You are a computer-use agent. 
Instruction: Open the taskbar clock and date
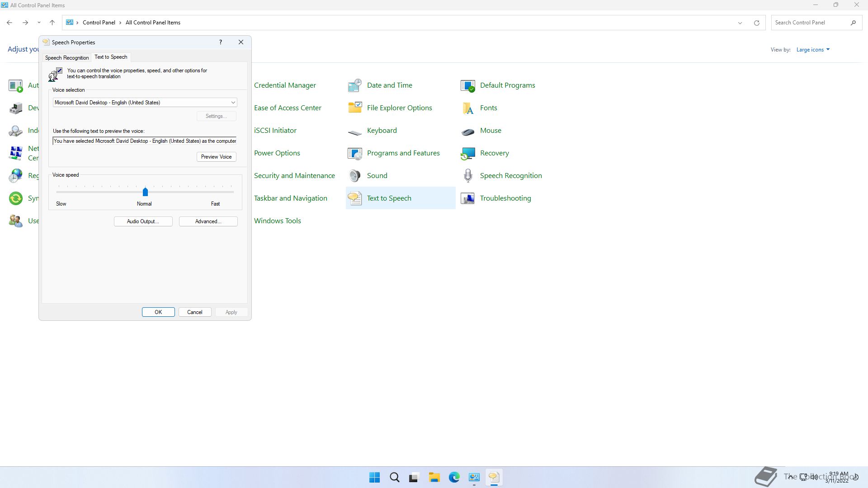838,477
